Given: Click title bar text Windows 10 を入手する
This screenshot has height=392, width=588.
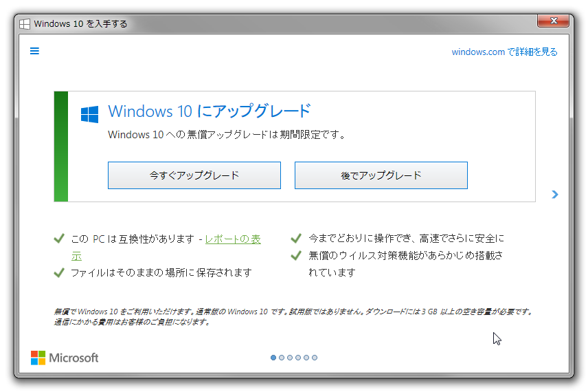Looking at the screenshot, I should click(80, 24).
